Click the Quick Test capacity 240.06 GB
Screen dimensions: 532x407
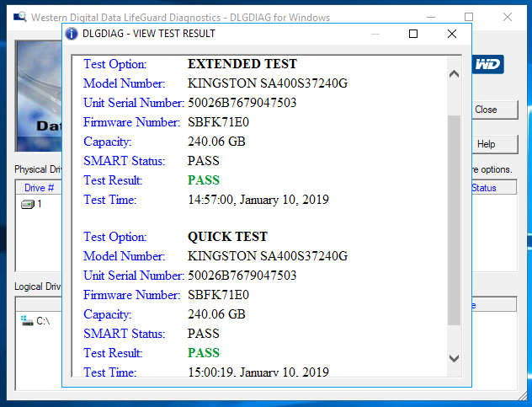(216, 314)
